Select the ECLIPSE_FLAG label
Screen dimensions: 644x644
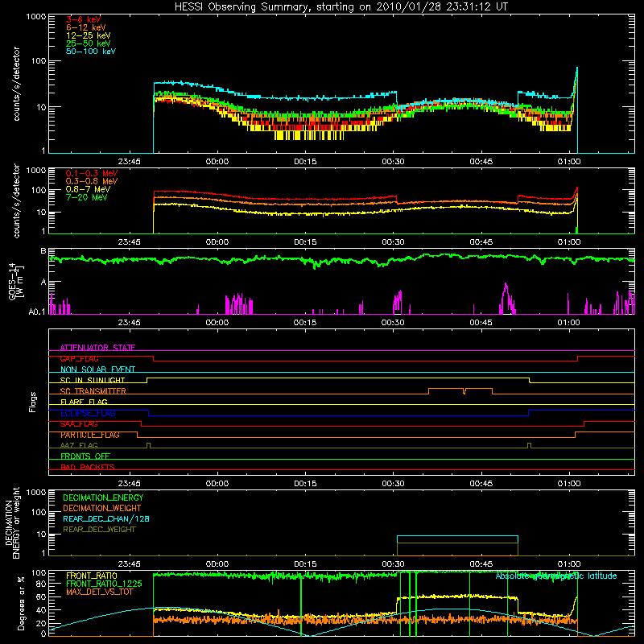point(88,413)
